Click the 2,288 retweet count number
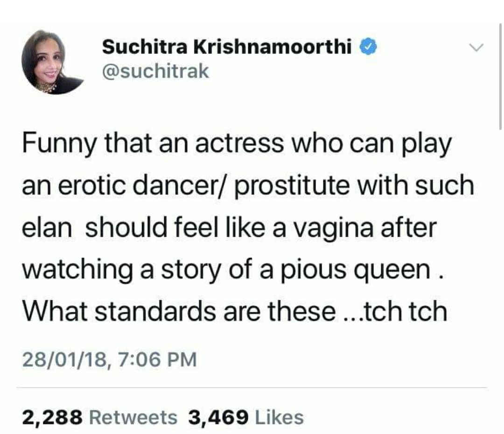The width and height of the screenshot is (504, 434). pos(52,416)
